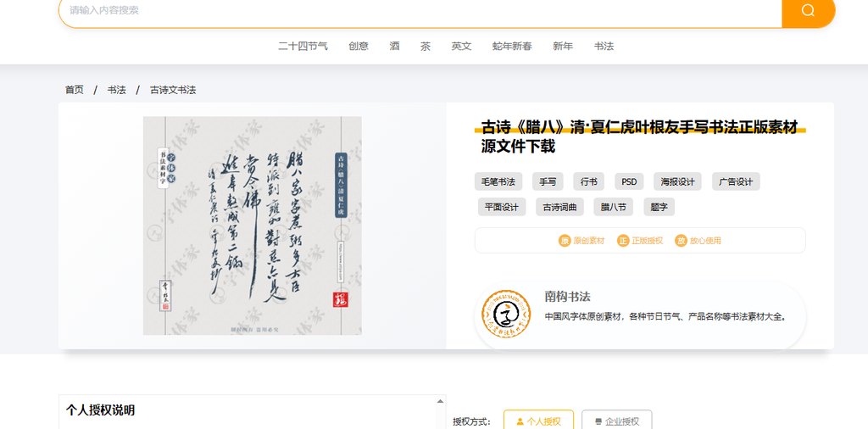Click the author description text 中国风字体原创素材
868x429 pixels.
click(x=665, y=316)
